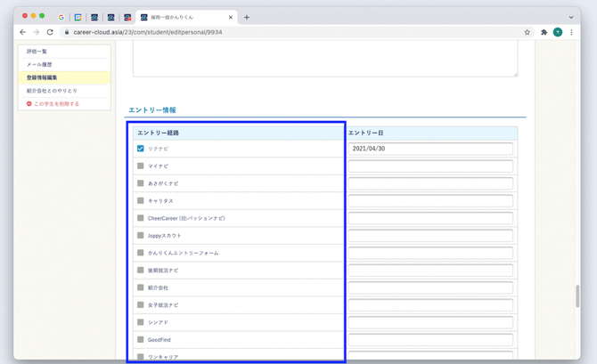This screenshot has width=597, height=364.
Task: Open メール履歴 in the sidebar
Action: (x=39, y=65)
